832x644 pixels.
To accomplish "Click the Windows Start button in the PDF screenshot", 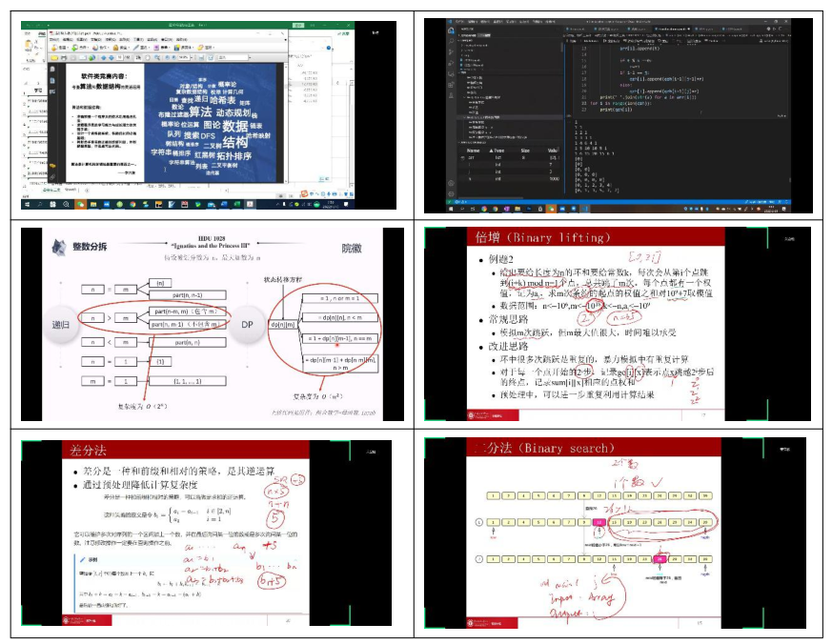I will point(29,204).
